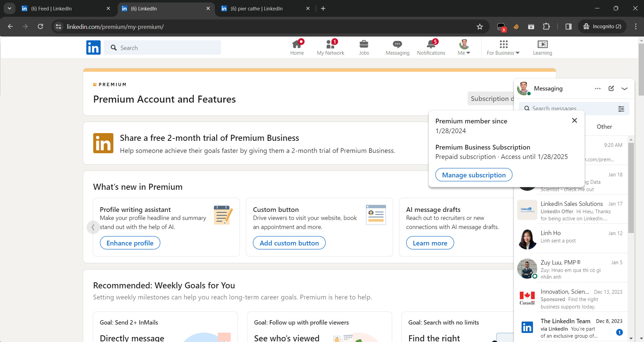The height and width of the screenshot is (342, 644).
Task: Click Learn more about AI drafts
Action: click(430, 243)
